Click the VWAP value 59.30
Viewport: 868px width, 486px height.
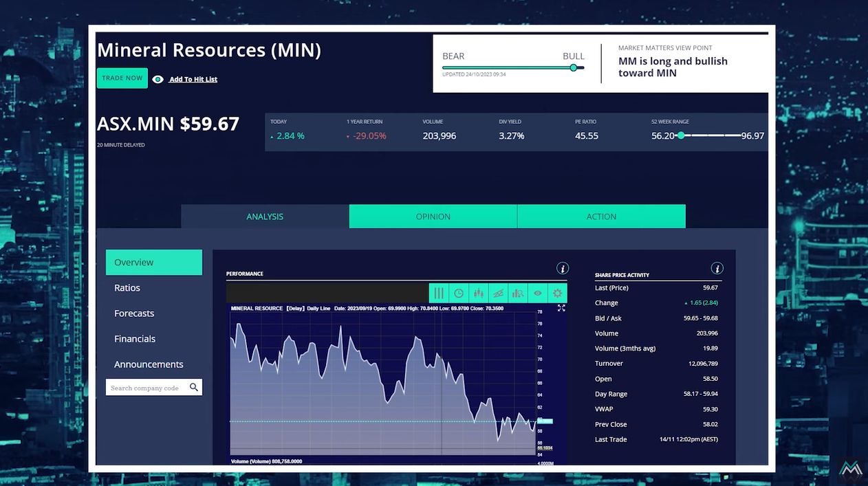pyautogui.click(x=710, y=409)
